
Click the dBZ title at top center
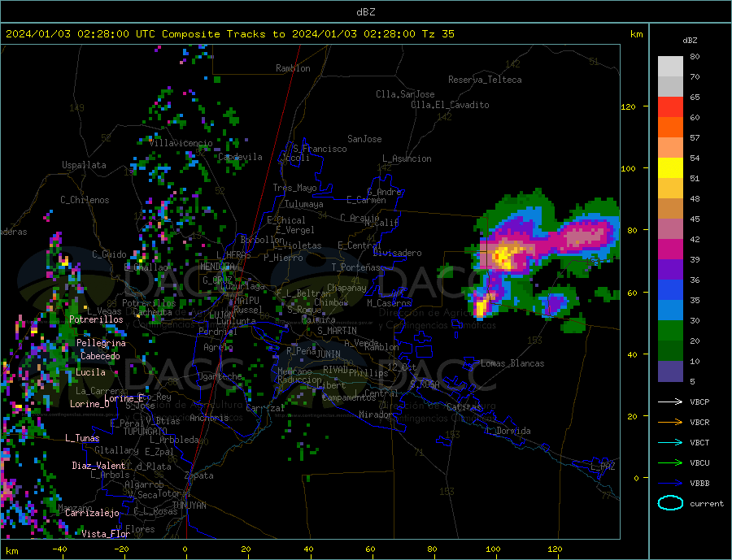pyautogui.click(x=365, y=12)
